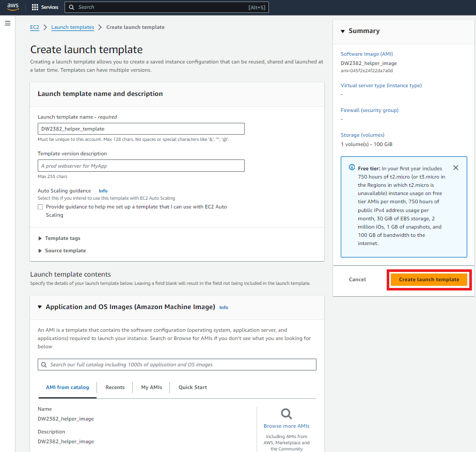Click the '1 volume(s) - 100 GiB' text

click(x=367, y=144)
